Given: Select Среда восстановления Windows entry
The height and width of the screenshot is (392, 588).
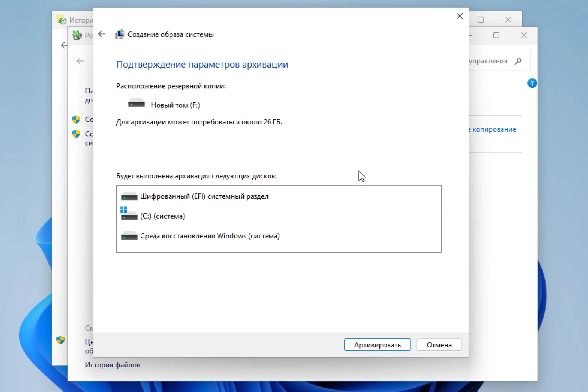Looking at the screenshot, I should [209, 236].
